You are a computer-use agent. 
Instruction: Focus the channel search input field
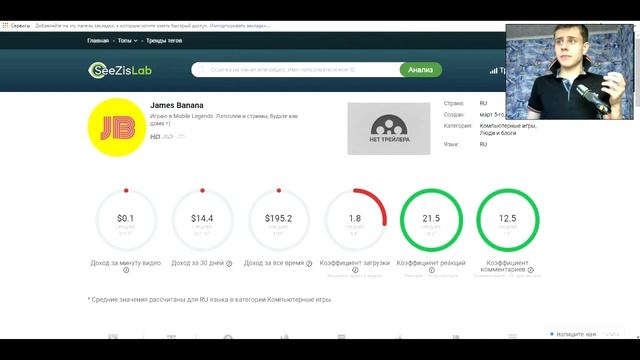point(296,70)
